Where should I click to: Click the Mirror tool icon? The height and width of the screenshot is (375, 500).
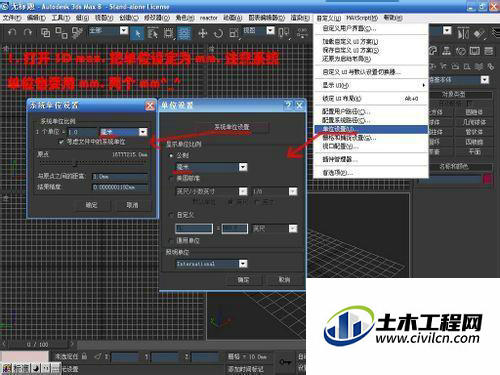tap(463, 33)
